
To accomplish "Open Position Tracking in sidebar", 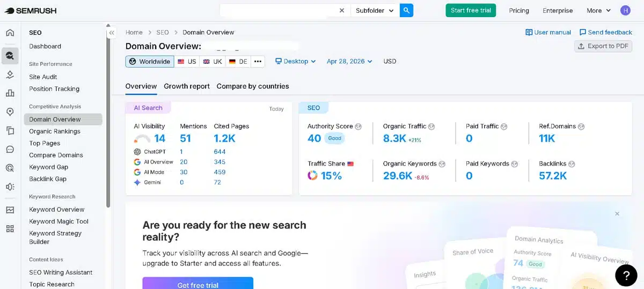I will 54,89.
